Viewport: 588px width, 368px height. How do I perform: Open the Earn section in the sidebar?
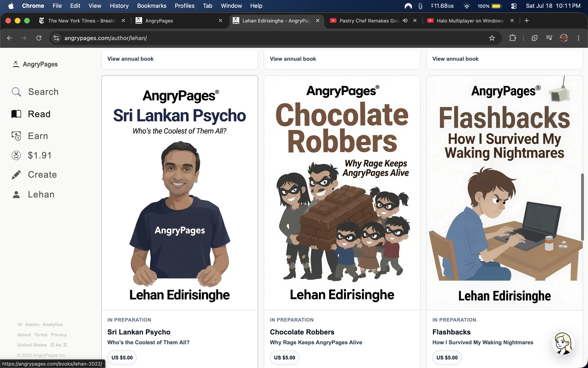coord(30,136)
